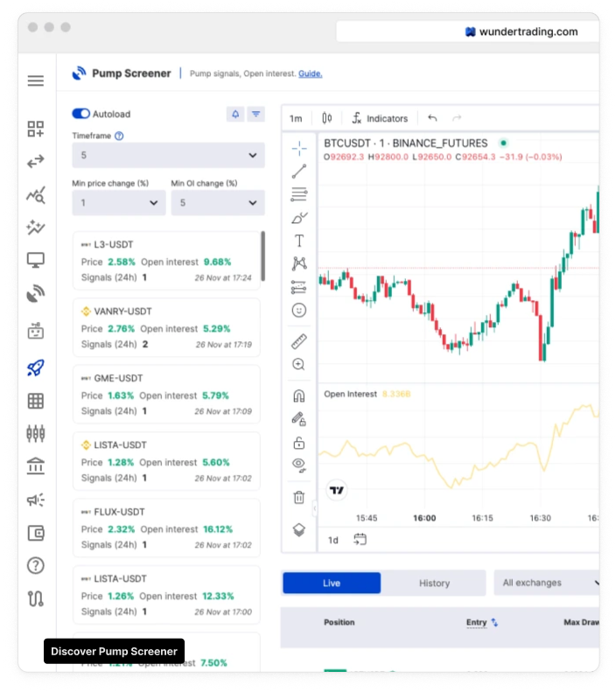
Task: Click the wundertrading.com address bar
Action: 468,31
